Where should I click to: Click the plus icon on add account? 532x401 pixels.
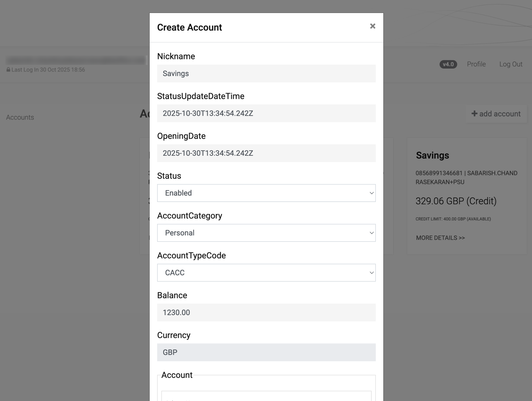474,114
